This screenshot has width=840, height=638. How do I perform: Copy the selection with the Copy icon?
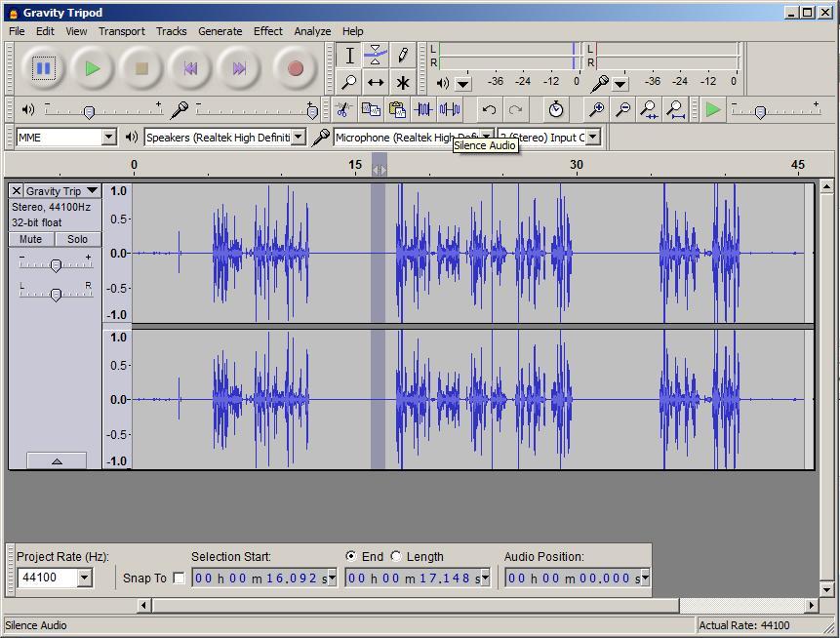[371, 110]
